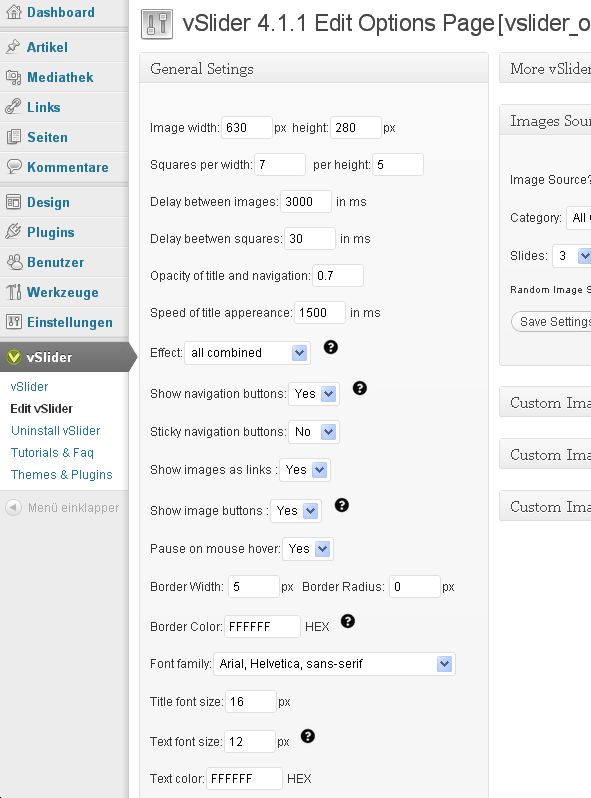The image size is (591, 798).
Task: Click the Artikel pushpin icon
Action: pos(14,47)
